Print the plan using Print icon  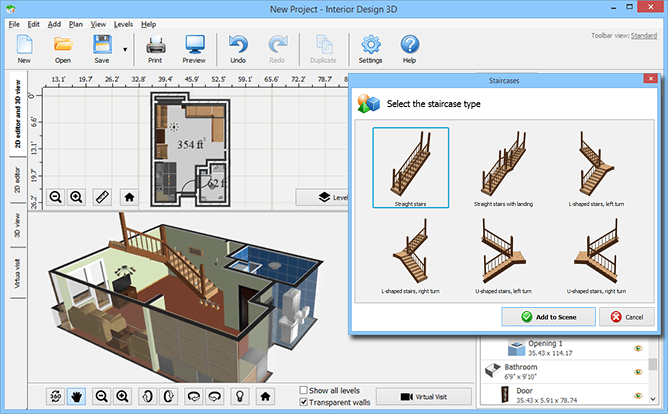[x=155, y=49]
